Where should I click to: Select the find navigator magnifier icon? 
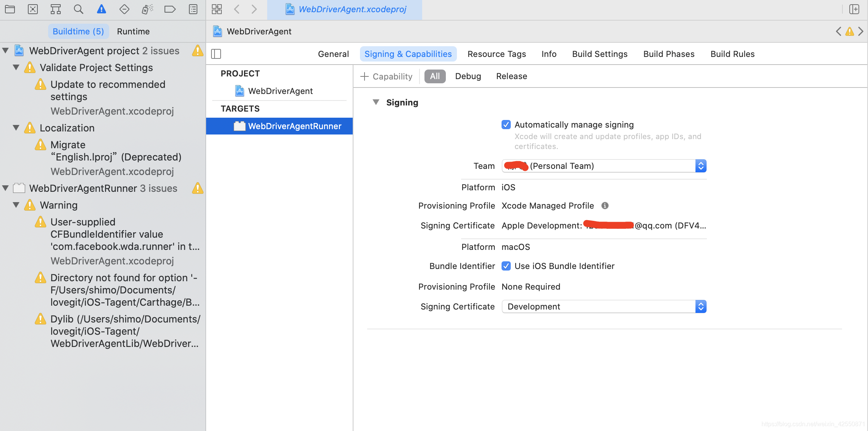pyautogui.click(x=79, y=9)
